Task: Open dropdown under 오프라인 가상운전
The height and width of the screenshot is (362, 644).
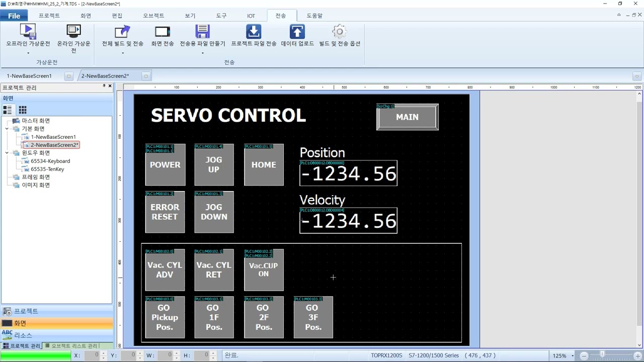Action: point(28,53)
